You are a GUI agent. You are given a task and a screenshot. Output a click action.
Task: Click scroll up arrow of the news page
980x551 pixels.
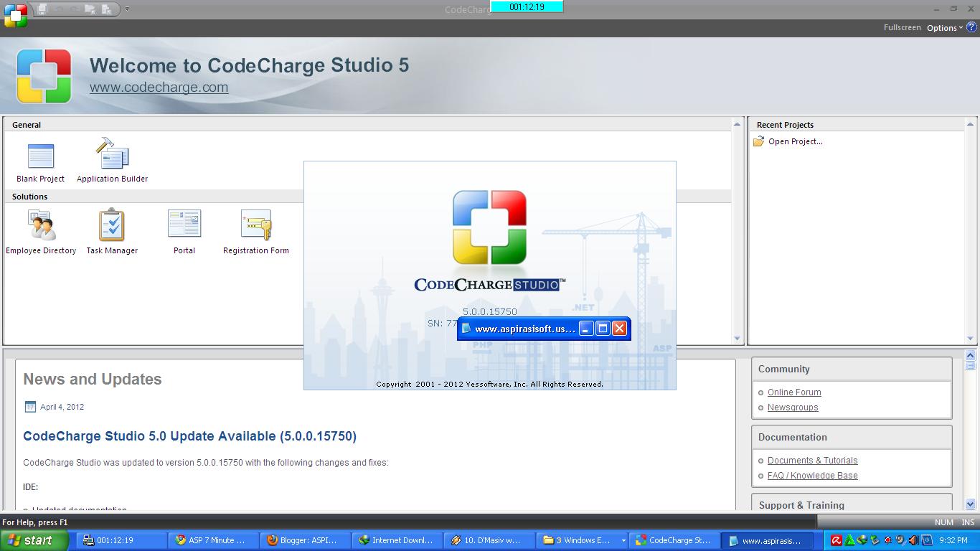(x=971, y=355)
